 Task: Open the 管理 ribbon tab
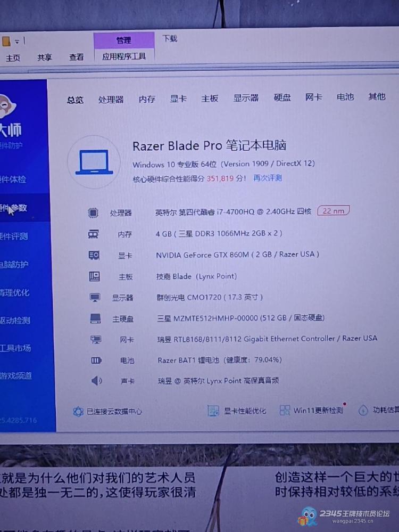click(124, 40)
